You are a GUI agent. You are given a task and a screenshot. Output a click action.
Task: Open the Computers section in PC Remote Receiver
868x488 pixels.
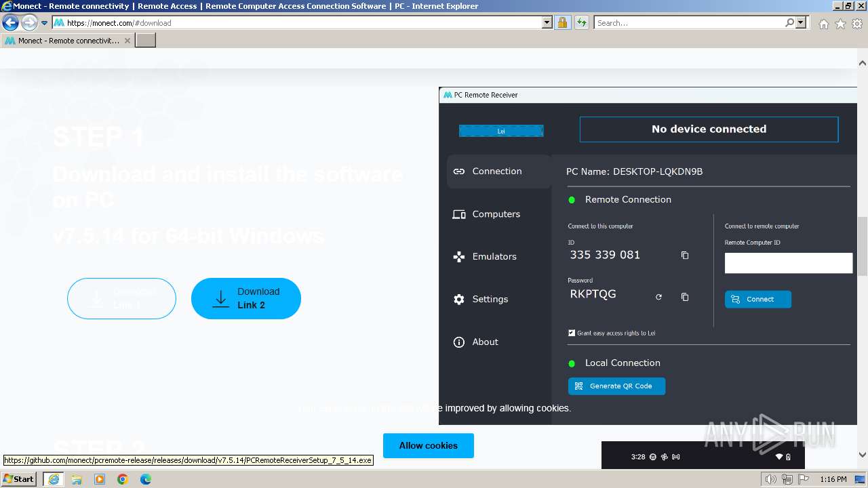pyautogui.click(x=486, y=214)
